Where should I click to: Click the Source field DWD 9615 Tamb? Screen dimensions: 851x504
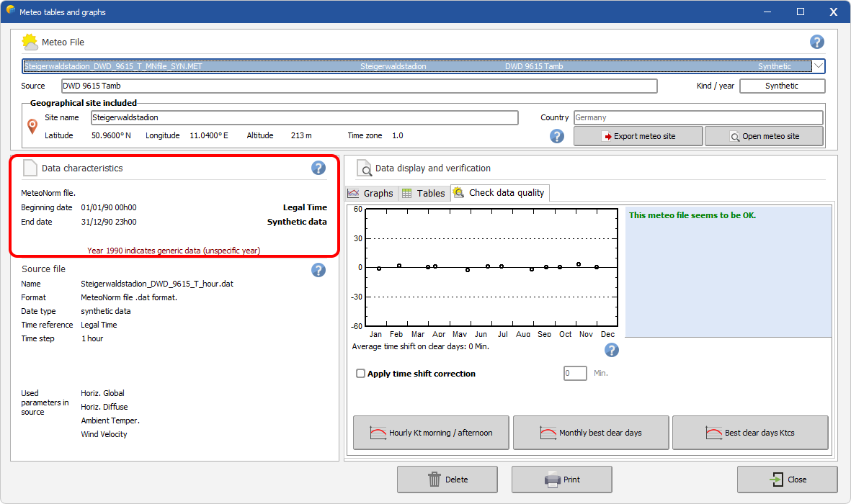[359, 86]
